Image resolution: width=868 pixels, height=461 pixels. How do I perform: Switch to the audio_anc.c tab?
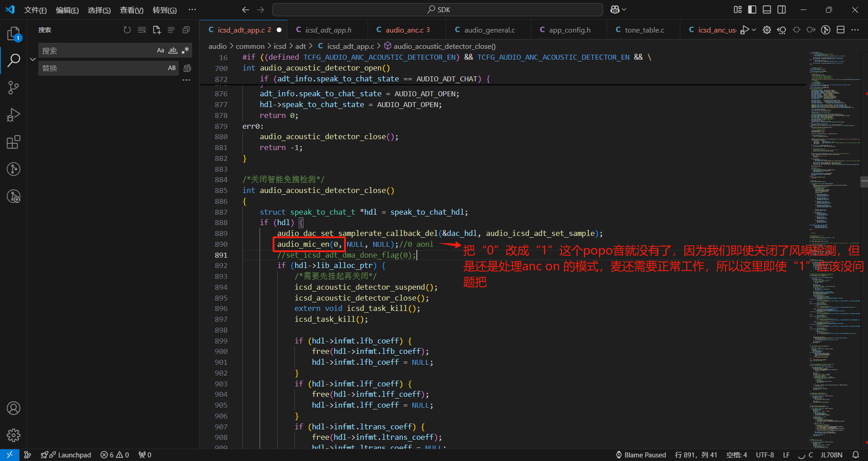(x=406, y=30)
